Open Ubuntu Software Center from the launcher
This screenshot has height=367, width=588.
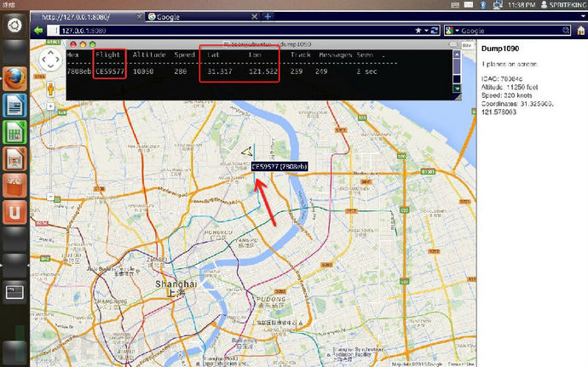click(x=14, y=186)
